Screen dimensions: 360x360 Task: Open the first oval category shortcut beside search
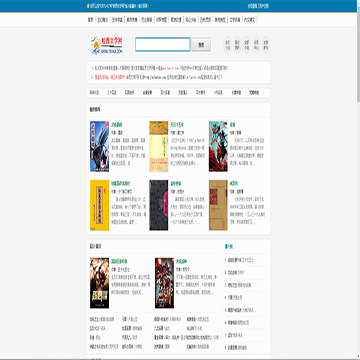point(227,45)
